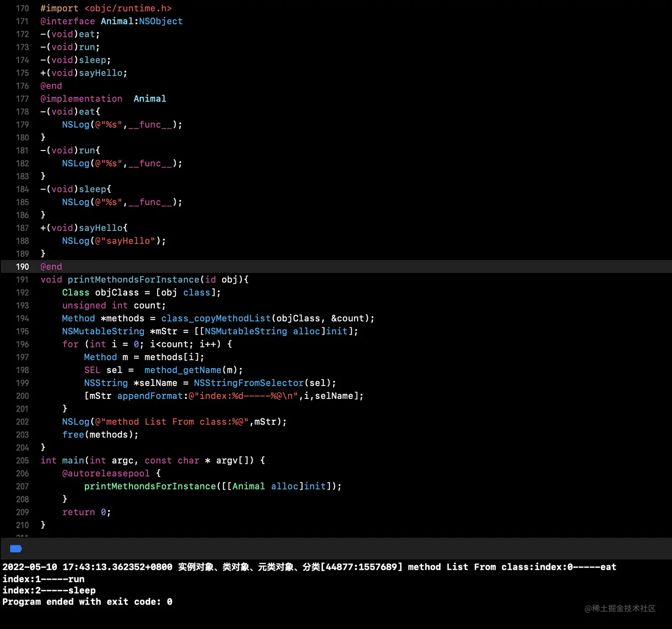Click '@autoreleasepool {' line
The width and height of the screenshot is (672, 629).
click(111, 474)
